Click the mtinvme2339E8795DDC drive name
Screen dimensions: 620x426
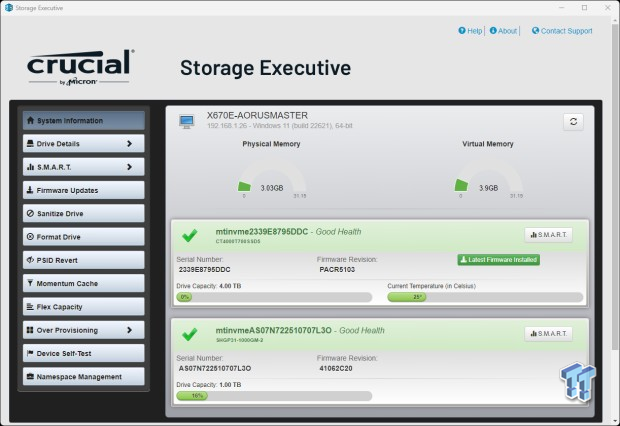click(x=262, y=232)
